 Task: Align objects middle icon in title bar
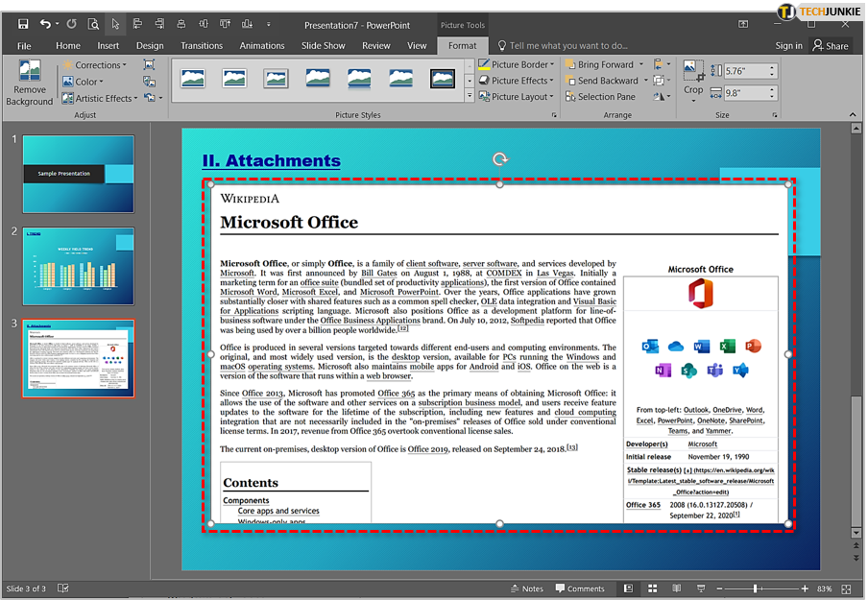click(x=204, y=24)
